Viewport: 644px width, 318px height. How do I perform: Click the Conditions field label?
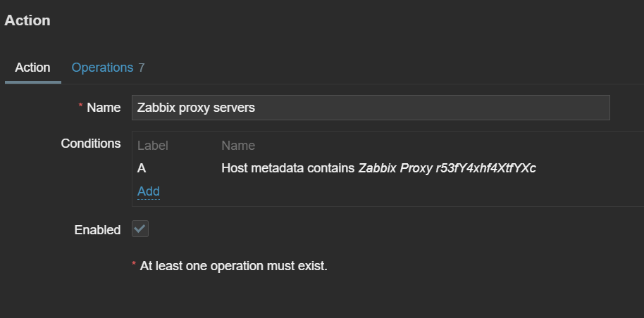[x=91, y=144]
